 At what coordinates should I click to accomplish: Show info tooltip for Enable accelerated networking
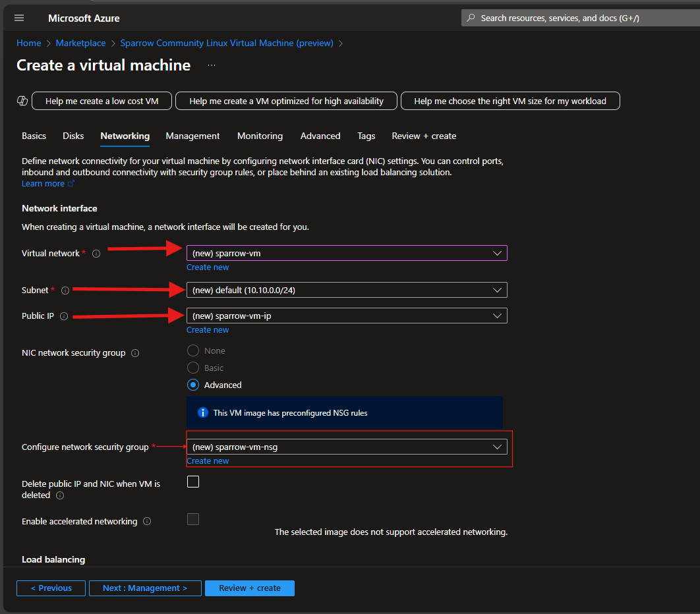147,521
